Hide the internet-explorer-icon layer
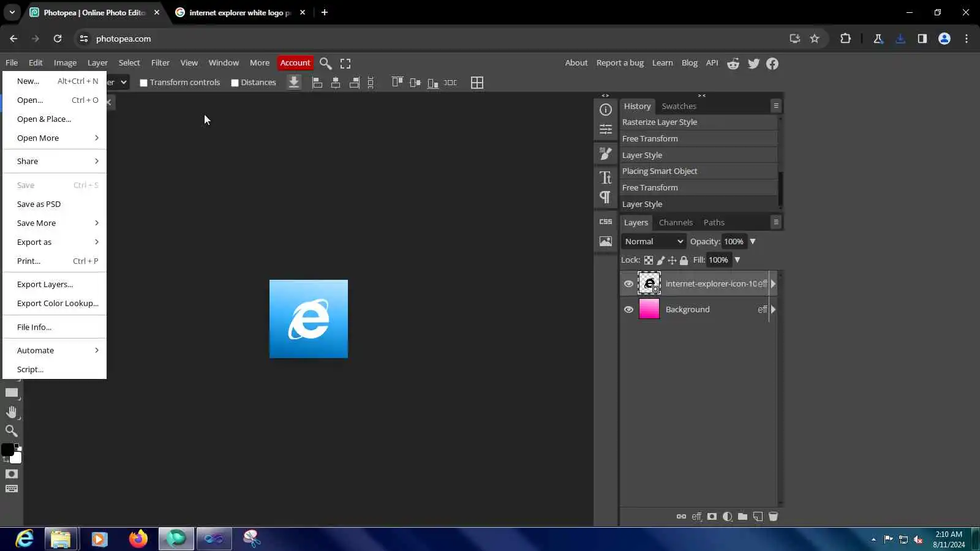Viewport: 980px width, 551px height. tap(628, 284)
